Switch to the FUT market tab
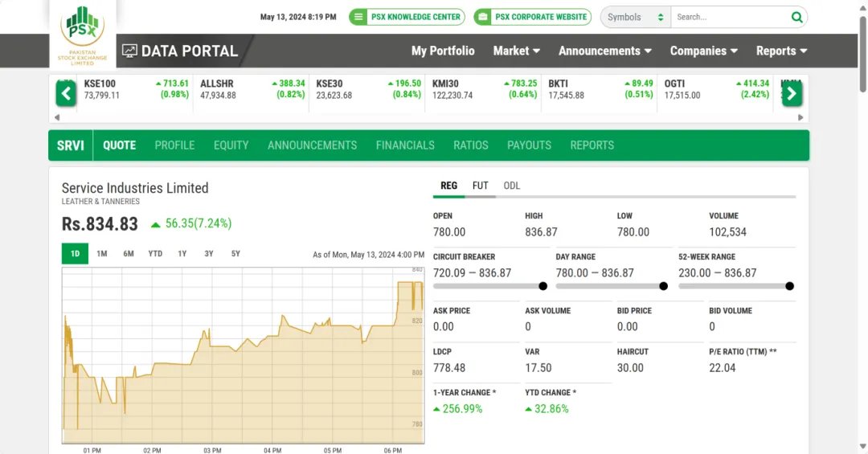The width and height of the screenshot is (868, 454). click(x=480, y=186)
